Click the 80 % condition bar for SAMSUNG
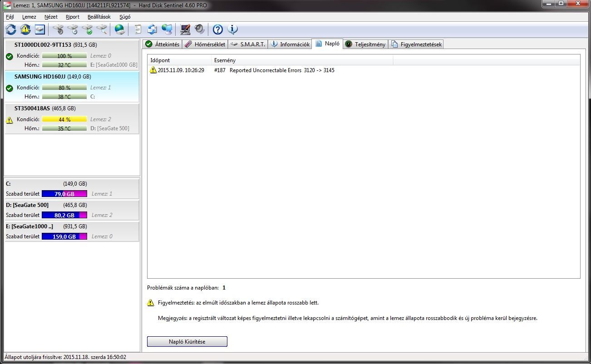Screen dimensions: 591x364 [x=64, y=88]
